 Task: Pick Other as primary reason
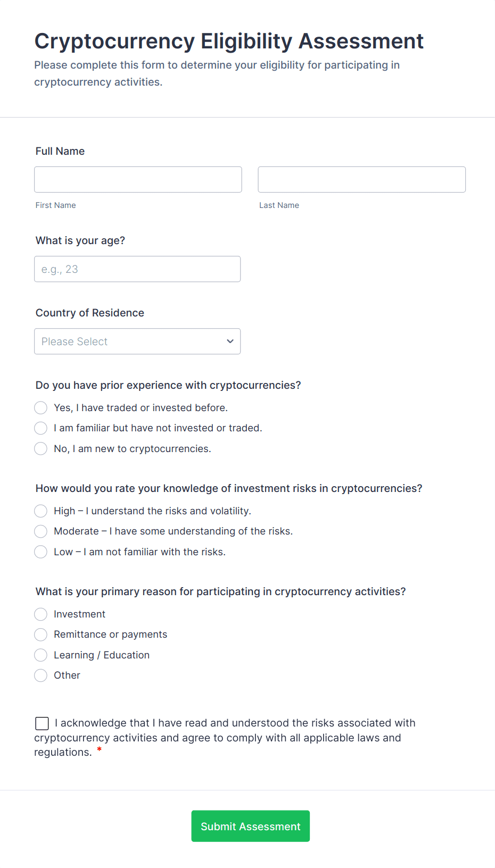41,675
